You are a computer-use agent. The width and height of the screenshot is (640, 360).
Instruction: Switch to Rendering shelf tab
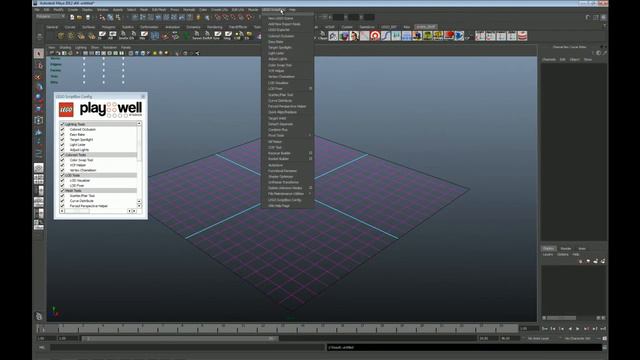coord(215,27)
